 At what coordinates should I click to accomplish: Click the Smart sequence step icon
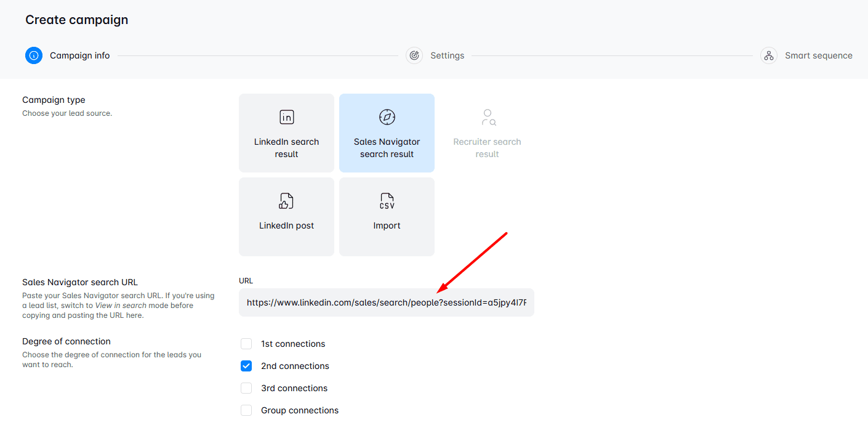pos(769,55)
